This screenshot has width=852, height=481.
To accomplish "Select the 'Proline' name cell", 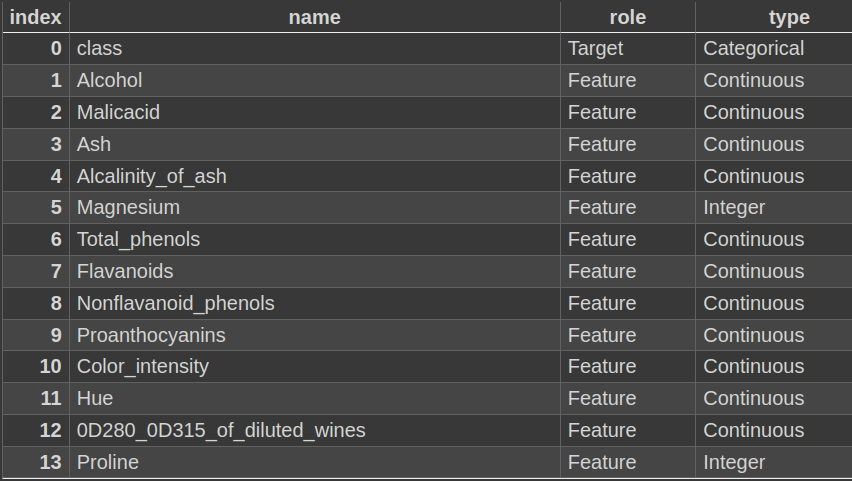I will pyautogui.click(x=108, y=462).
